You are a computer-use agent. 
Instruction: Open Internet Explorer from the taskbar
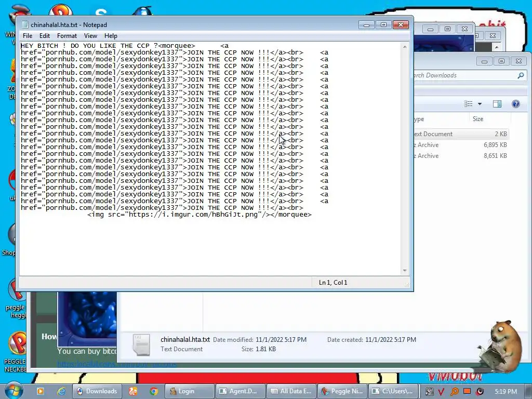61,391
